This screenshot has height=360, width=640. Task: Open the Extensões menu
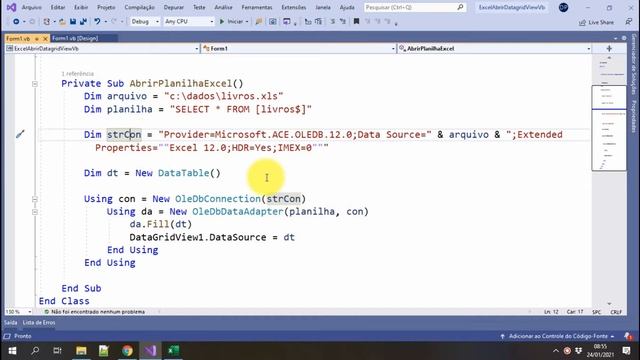click(293, 7)
